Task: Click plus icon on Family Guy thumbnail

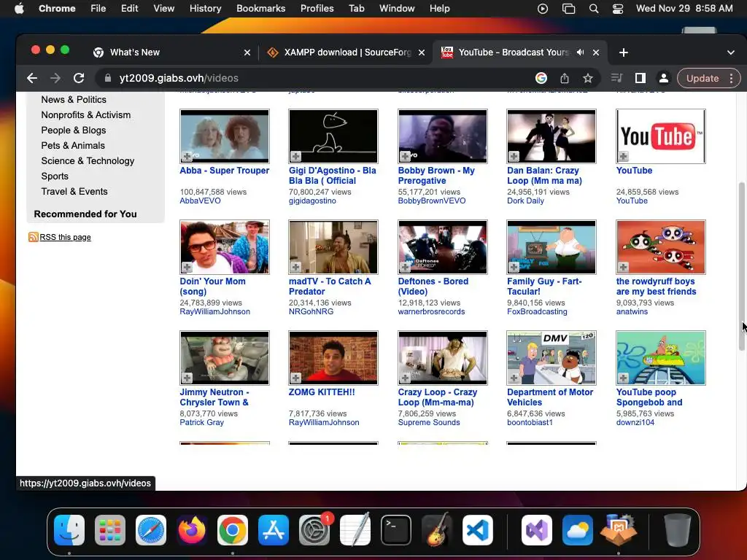Action: coord(514,267)
